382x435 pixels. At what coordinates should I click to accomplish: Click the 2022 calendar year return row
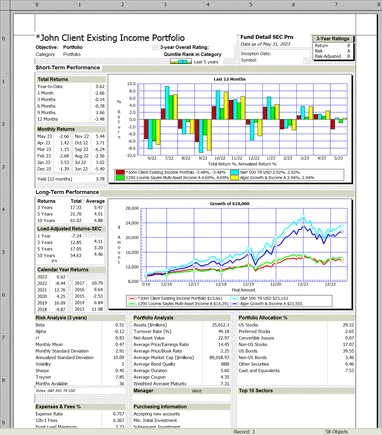click(52, 283)
